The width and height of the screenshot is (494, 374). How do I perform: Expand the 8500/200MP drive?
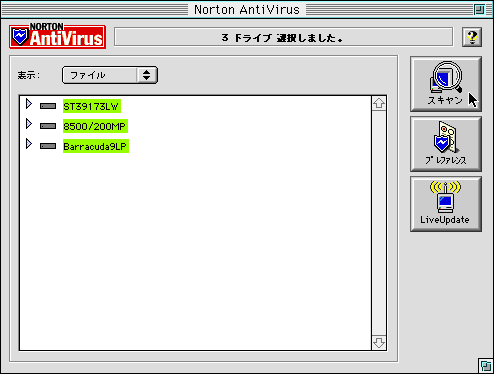(29, 124)
